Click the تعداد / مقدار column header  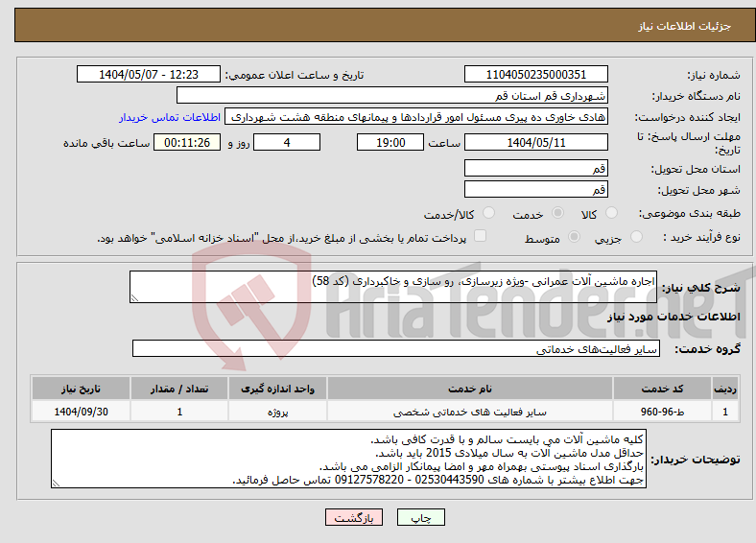click(x=179, y=389)
